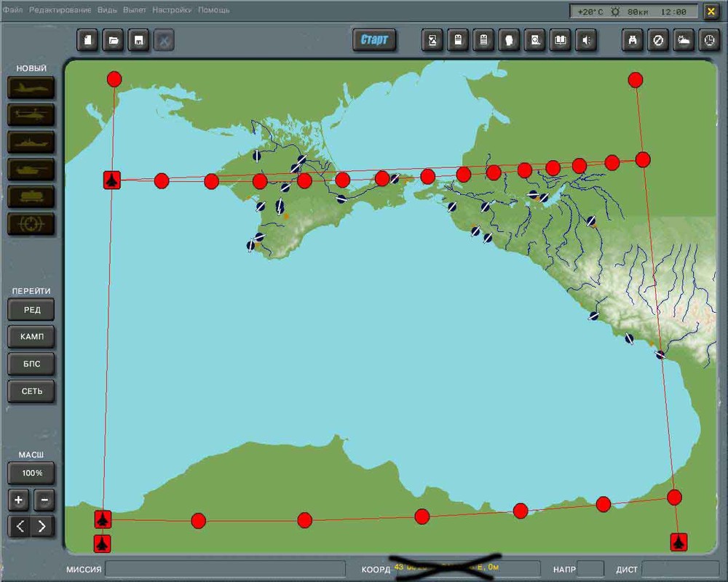Click the binoculars toolbar icon
This screenshot has width=728, height=582.
click(x=633, y=41)
